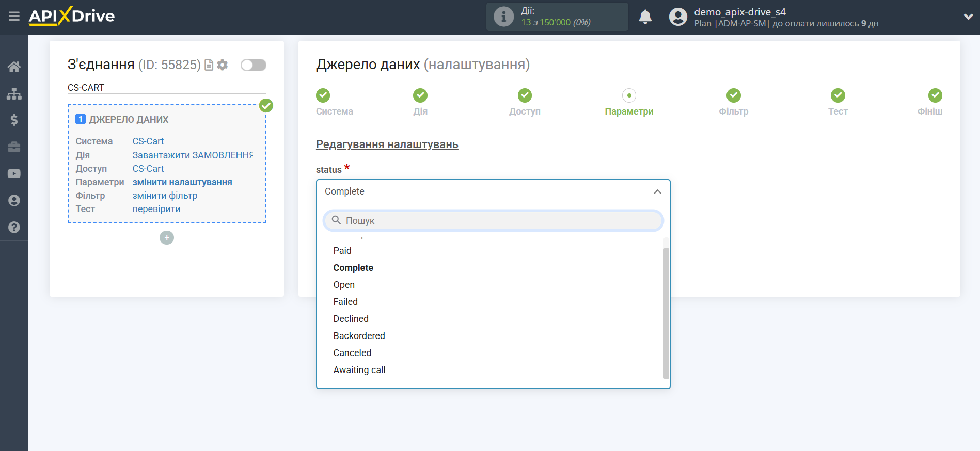The width and height of the screenshot is (980, 451).
Task: Click the dropdown list scrollbar
Action: (x=666, y=313)
